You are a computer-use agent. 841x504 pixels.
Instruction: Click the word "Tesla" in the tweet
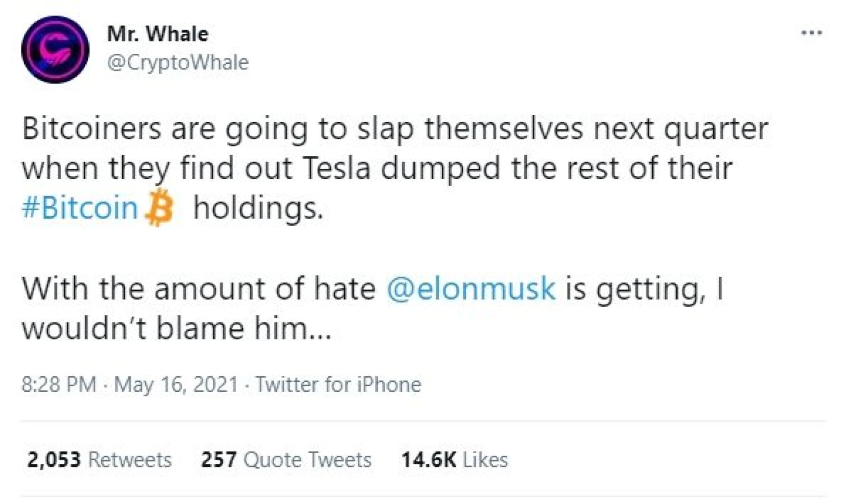(336, 168)
